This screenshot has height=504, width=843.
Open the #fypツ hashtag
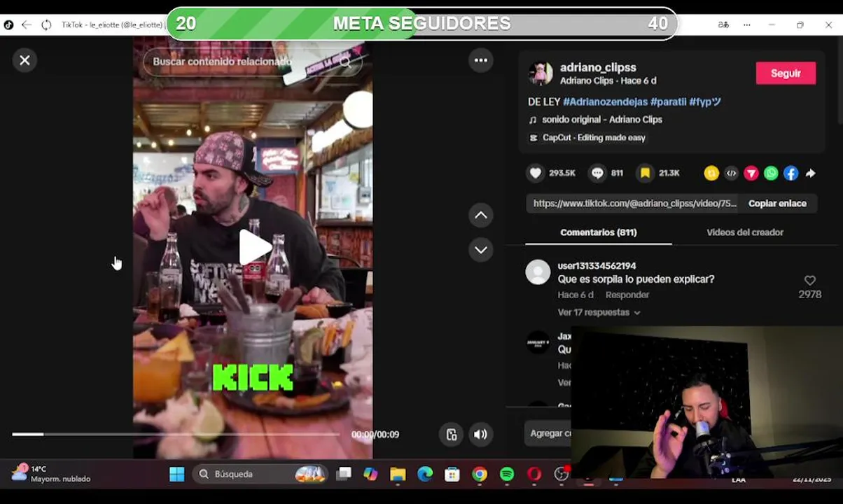[x=705, y=101]
